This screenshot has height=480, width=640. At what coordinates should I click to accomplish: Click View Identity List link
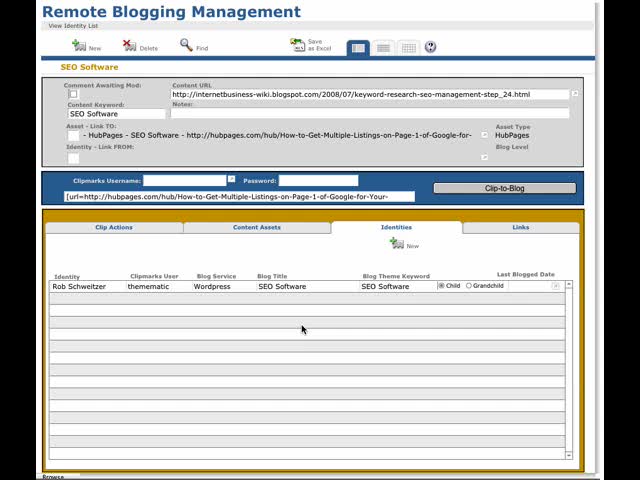point(73,26)
